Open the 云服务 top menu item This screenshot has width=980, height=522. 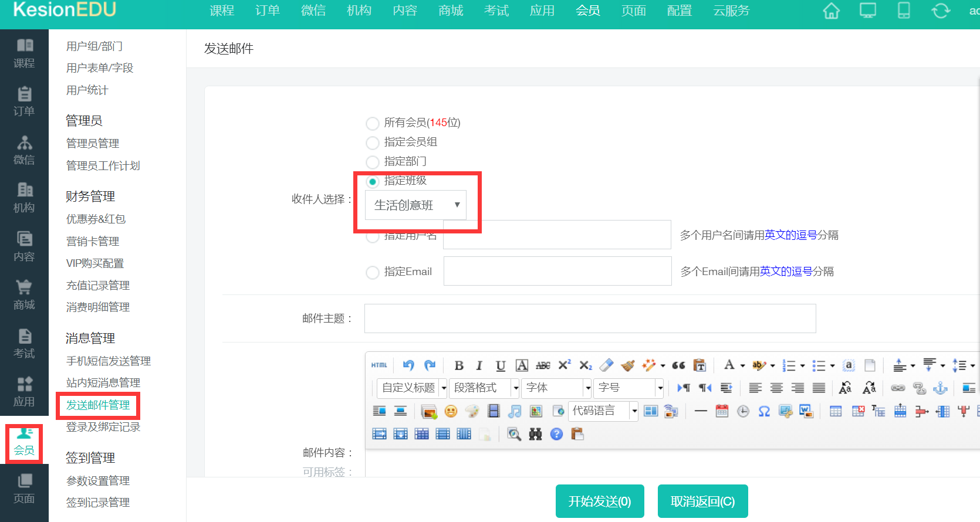(x=731, y=11)
